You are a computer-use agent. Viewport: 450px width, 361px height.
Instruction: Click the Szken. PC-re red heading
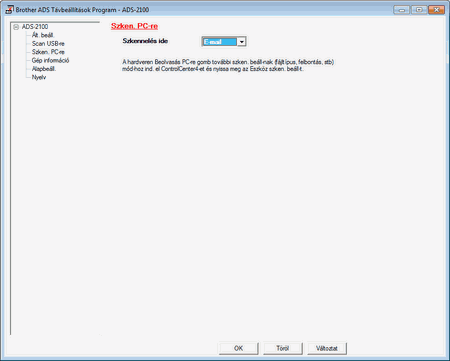134,26
